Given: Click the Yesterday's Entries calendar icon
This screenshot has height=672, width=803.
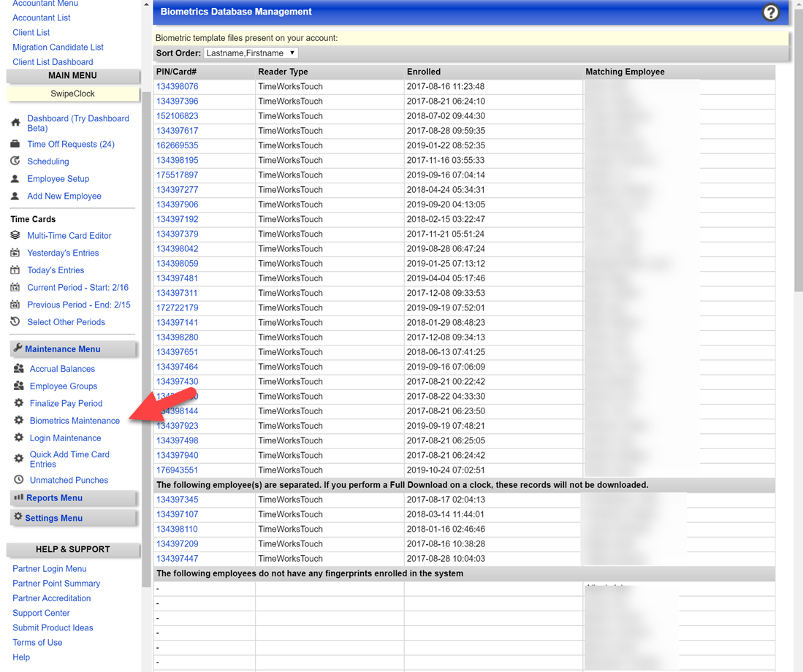Looking at the screenshot, I should [x=16, y=253].
